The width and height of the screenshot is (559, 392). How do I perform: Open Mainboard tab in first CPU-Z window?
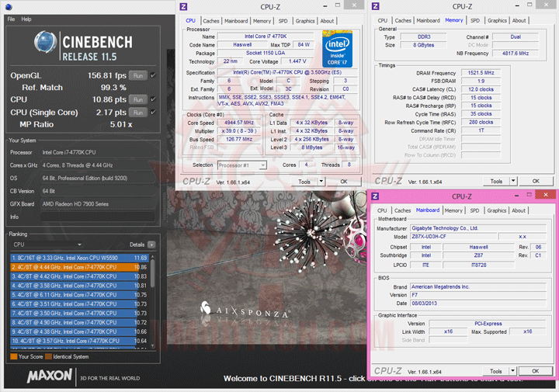coord(236,21)
